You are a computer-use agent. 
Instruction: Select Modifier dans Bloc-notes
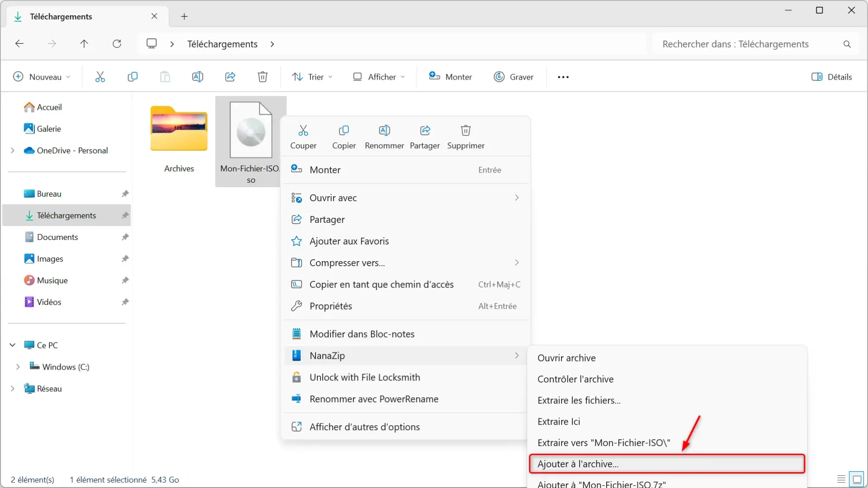406,334
